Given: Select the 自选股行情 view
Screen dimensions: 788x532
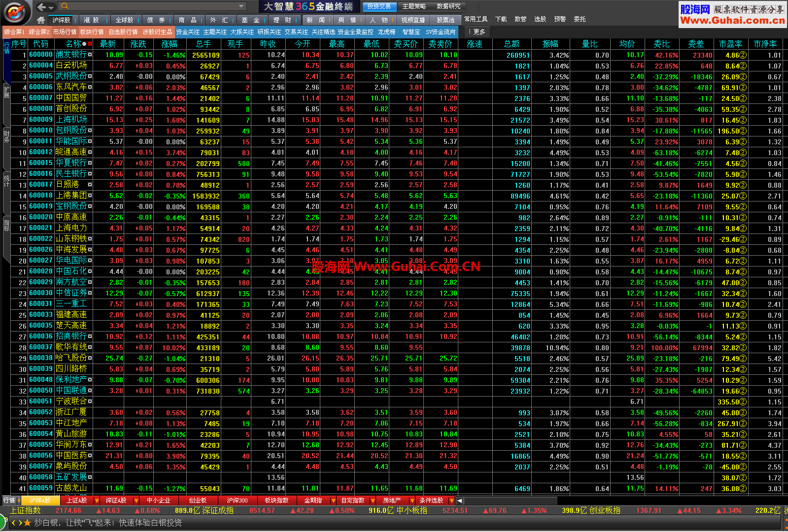Looking at the screenshot, I should click(123, 32).
